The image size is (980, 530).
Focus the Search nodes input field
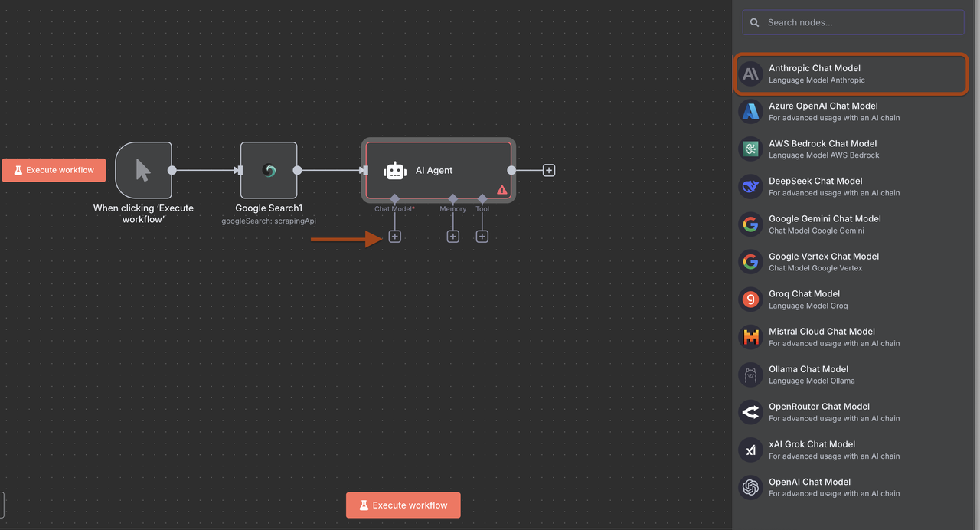coord(853,22)
